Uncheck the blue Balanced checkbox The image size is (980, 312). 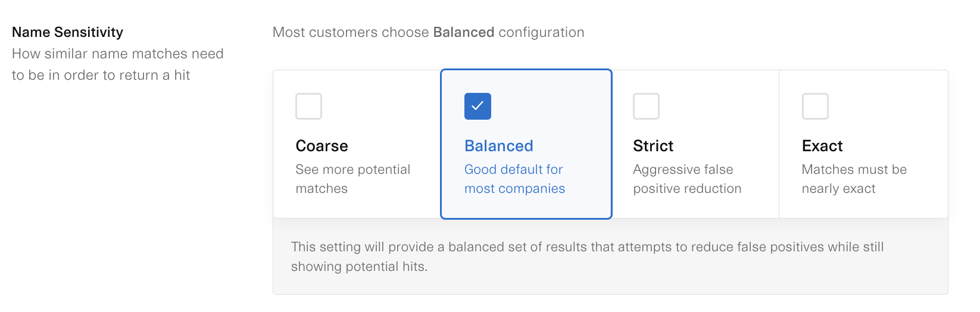pos(477,106)
